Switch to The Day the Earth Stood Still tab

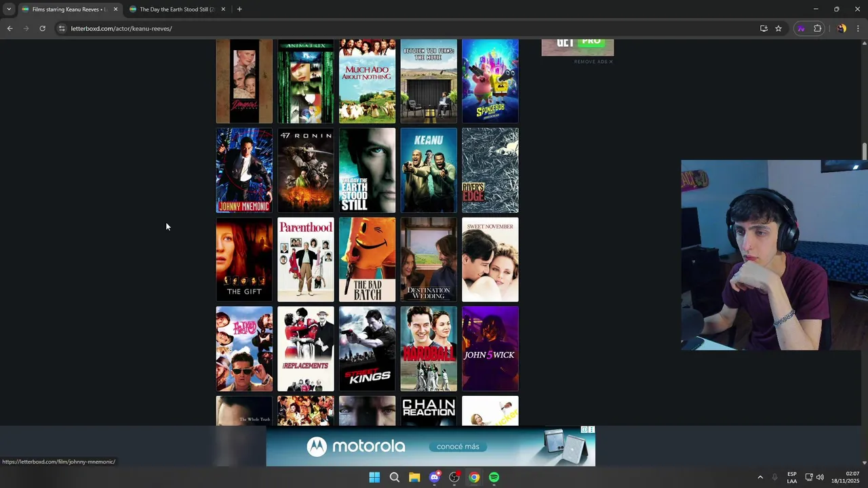[177, 9]
